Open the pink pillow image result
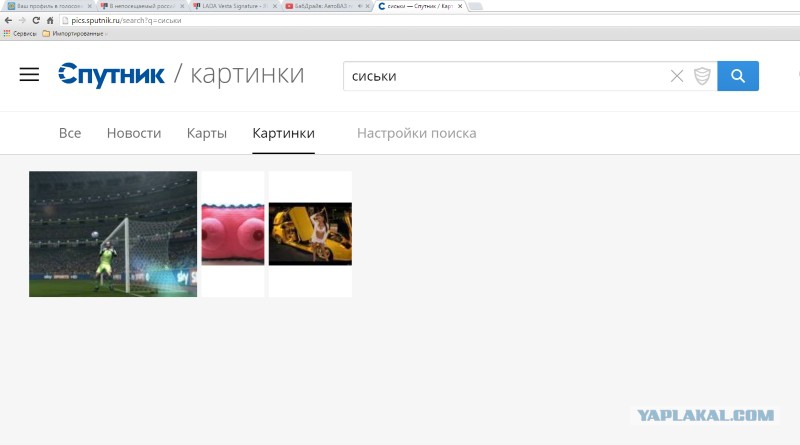The image size is (800, 445). pyautogui.click(x=233, y=234)
